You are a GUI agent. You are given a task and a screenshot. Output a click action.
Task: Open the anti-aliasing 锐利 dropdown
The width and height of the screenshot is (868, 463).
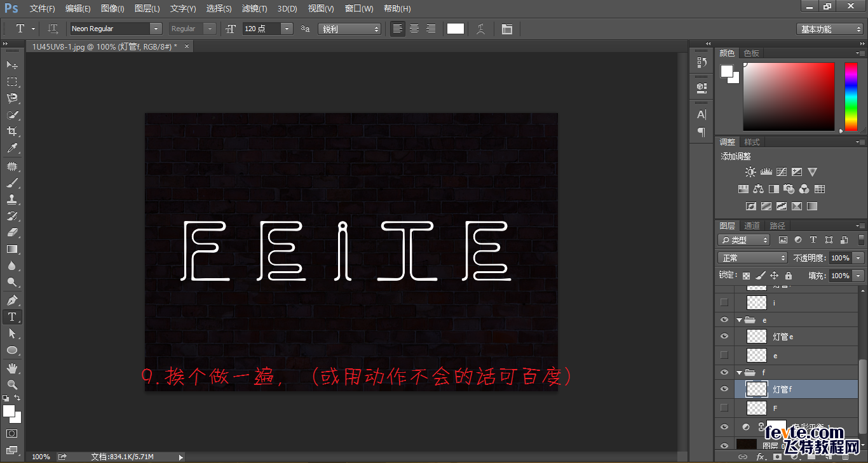click(x=349, y=29)
